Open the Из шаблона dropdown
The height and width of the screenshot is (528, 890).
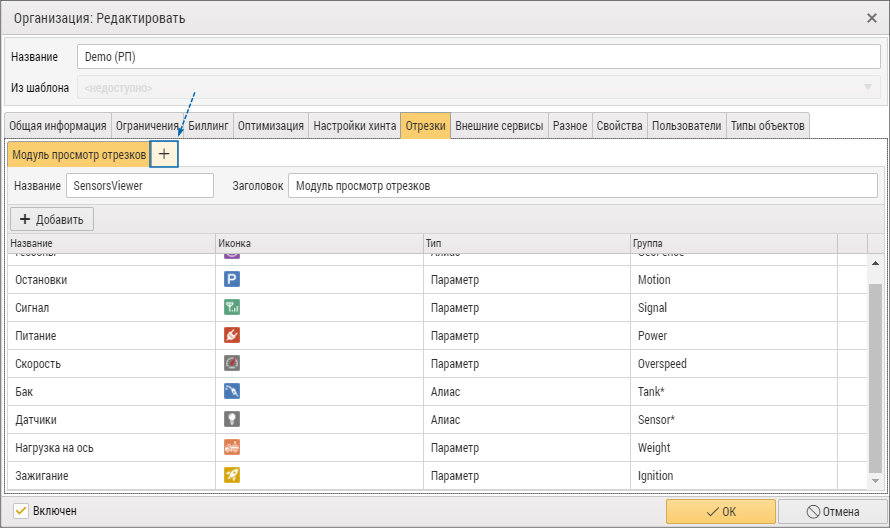(478, 87)
